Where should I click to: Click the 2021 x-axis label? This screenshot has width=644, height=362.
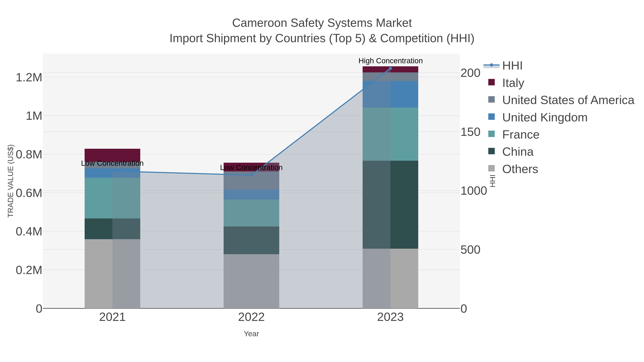coord(113,317)
